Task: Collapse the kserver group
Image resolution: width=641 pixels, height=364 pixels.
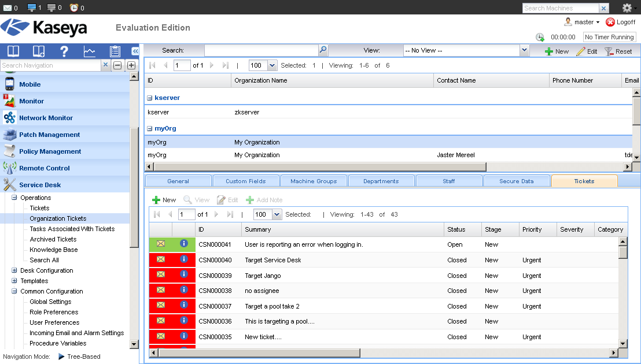Action: 150,98
